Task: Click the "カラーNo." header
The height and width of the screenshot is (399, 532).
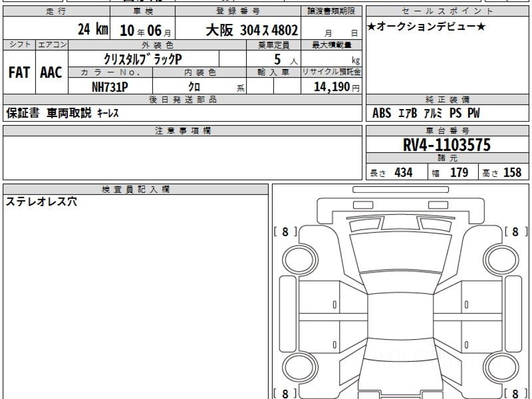Action: [110, 72]
